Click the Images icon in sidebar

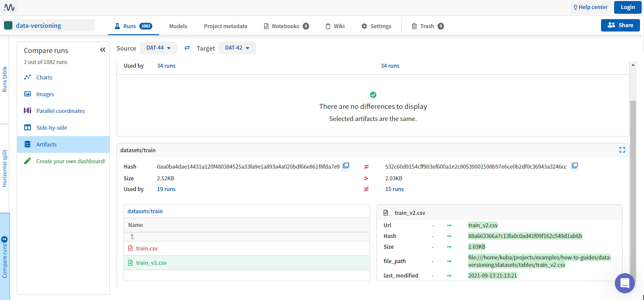[x=28, y=94]
